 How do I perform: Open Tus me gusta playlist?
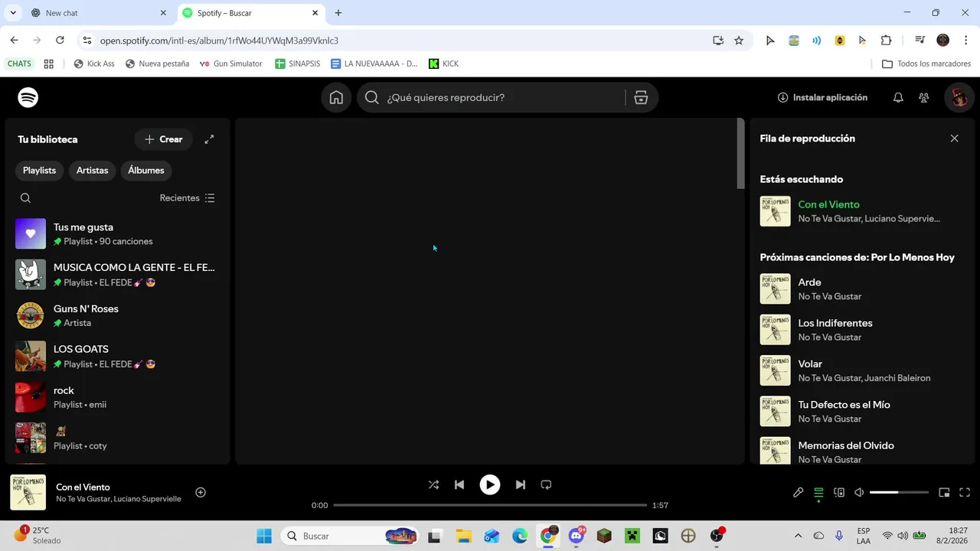[117, 233]
